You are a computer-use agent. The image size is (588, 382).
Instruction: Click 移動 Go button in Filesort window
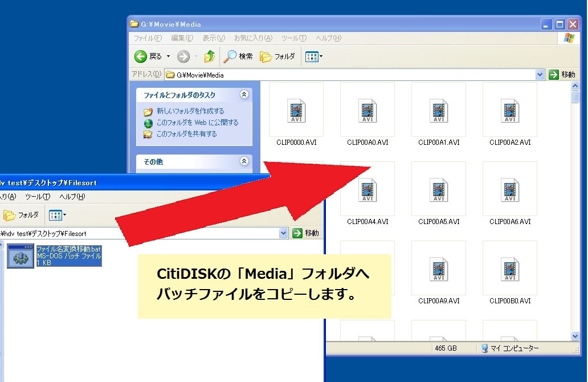point(305,233)
